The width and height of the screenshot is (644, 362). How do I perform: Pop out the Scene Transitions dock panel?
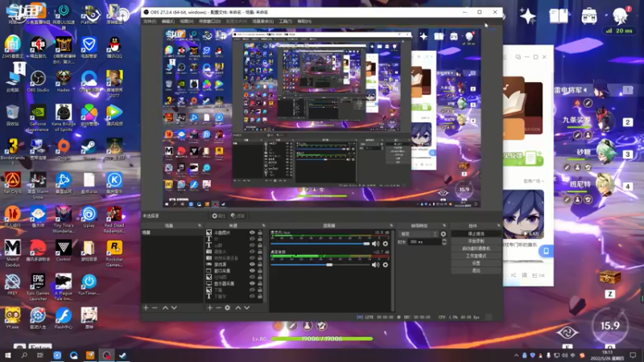[x=444, y=225]
